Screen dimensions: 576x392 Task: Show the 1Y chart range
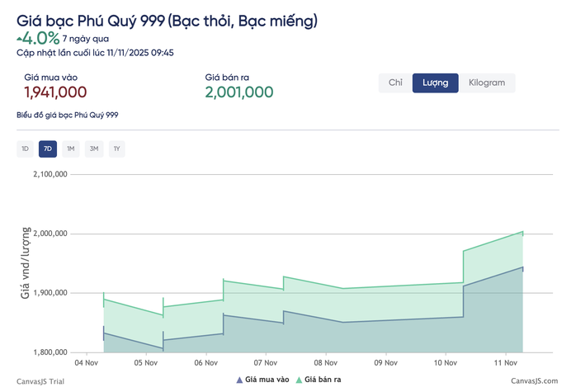117,149
